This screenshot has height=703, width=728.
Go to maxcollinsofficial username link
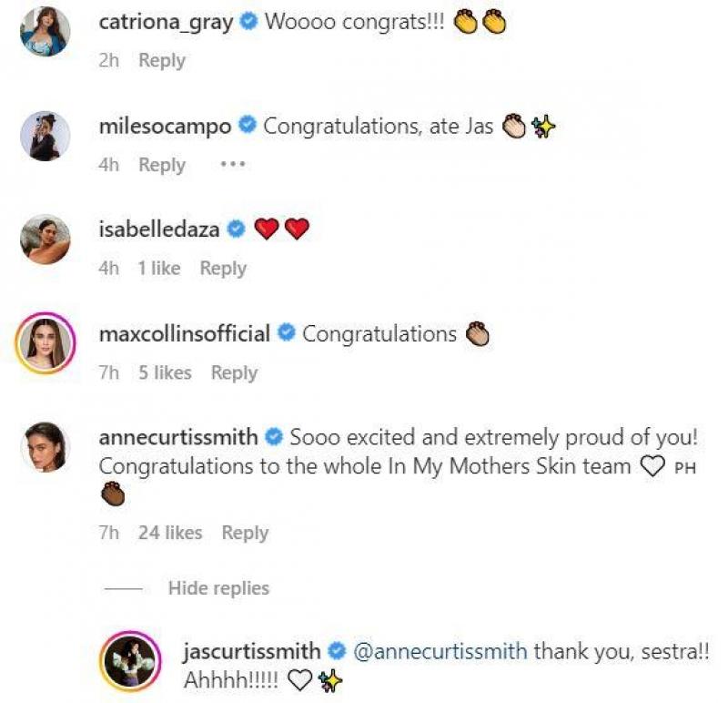184,334
